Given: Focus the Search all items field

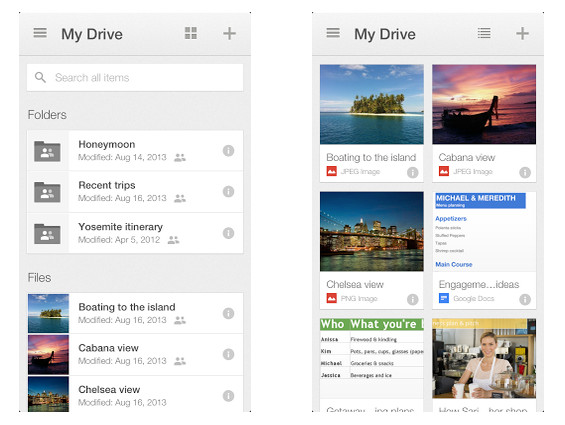Looking at the screenshot, I should click(x=135, y=78).
